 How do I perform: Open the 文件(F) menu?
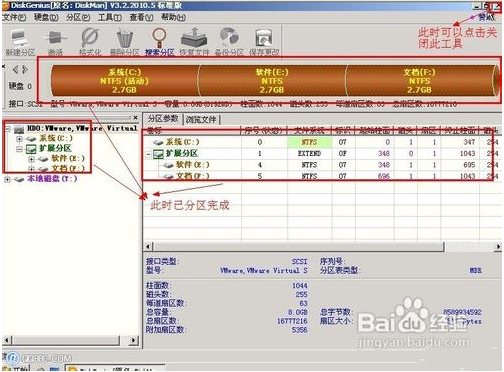pos(14,17)
